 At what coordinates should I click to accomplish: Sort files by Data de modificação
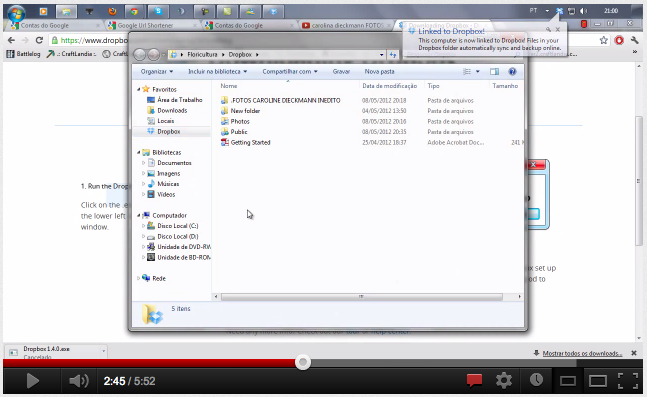click(x=390, y=86)
